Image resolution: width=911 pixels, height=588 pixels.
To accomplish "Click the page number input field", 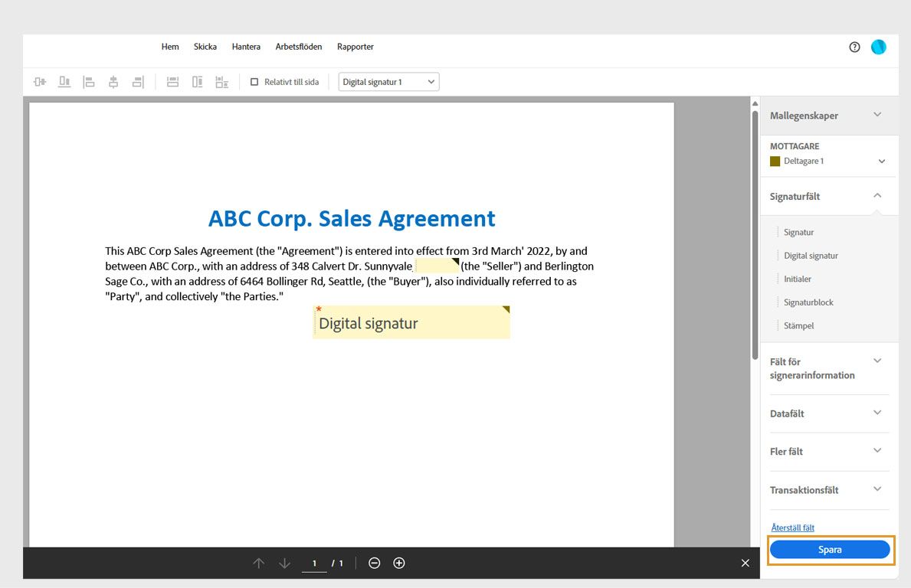I will [x=314, y=563].
